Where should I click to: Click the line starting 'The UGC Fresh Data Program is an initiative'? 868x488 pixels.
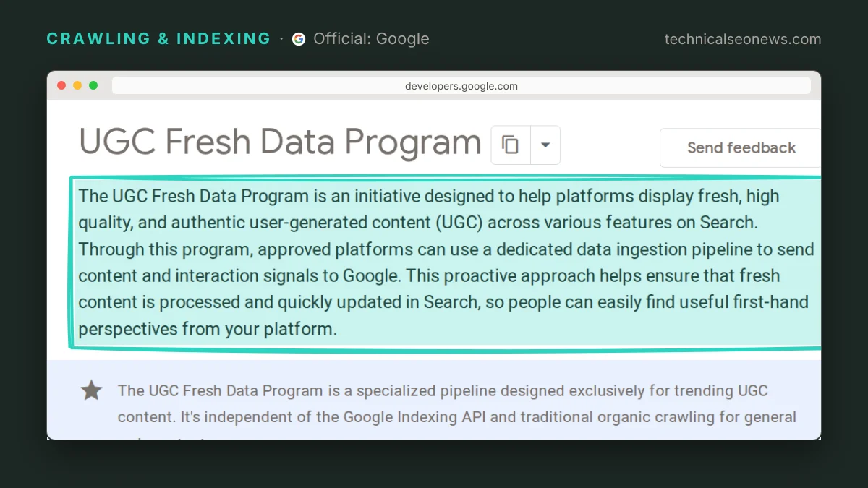429,196
